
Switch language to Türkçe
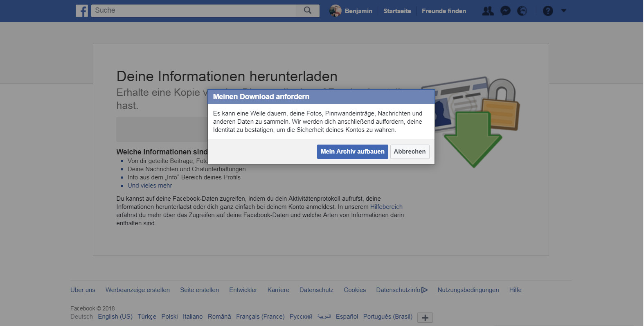tap(147, 317)
